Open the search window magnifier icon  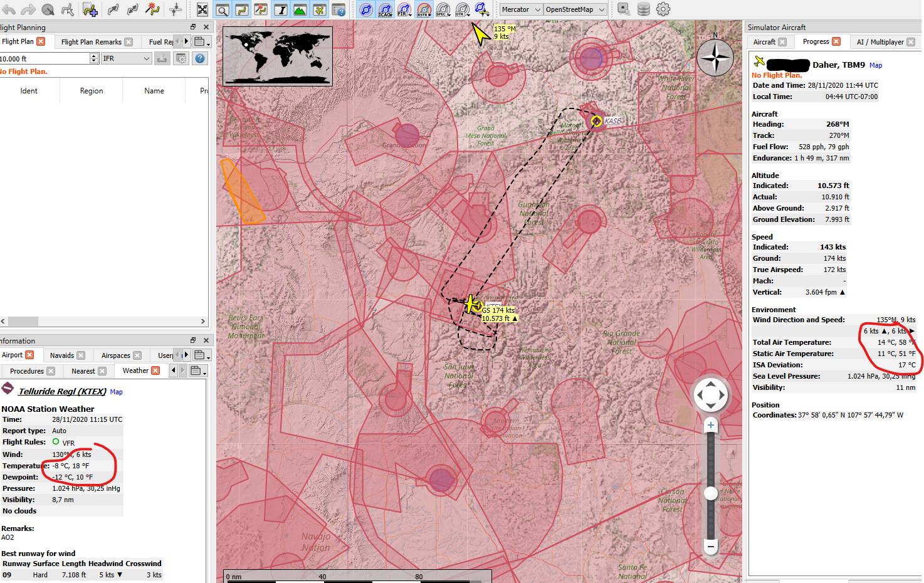click(222, 10)
